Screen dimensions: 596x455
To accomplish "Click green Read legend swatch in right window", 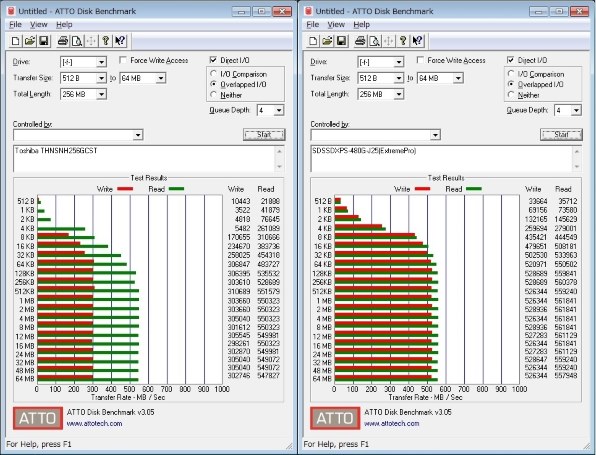I will point(474,189).
